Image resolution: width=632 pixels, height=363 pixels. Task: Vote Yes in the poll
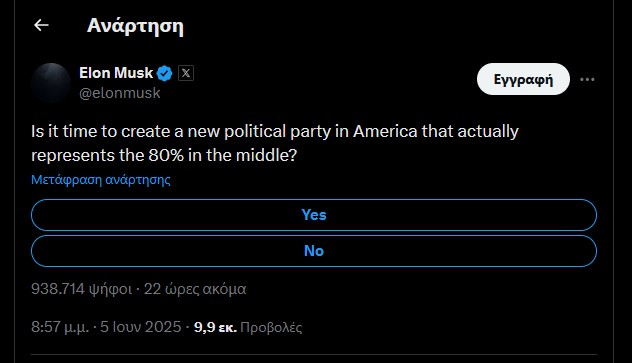click(x=314, y=215)
